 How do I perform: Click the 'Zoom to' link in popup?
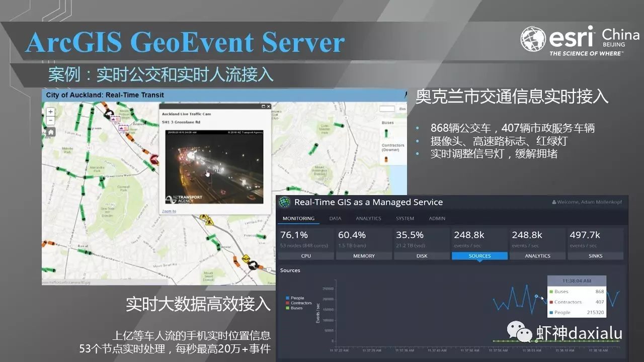[x=169, y=211]
